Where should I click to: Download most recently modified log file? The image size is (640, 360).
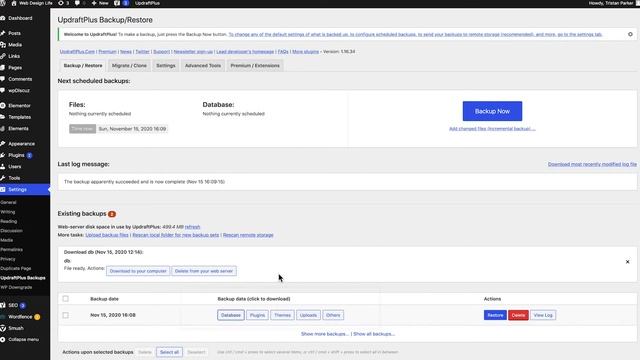pos(592,164)
